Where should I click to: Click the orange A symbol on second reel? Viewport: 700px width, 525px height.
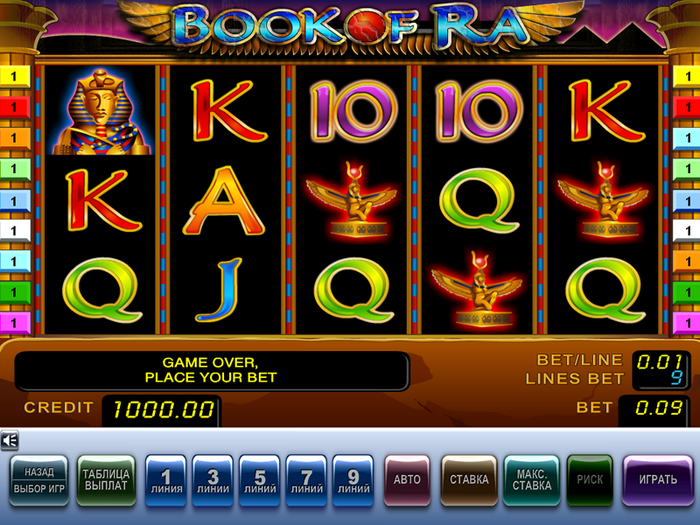(x=224, y=201)
